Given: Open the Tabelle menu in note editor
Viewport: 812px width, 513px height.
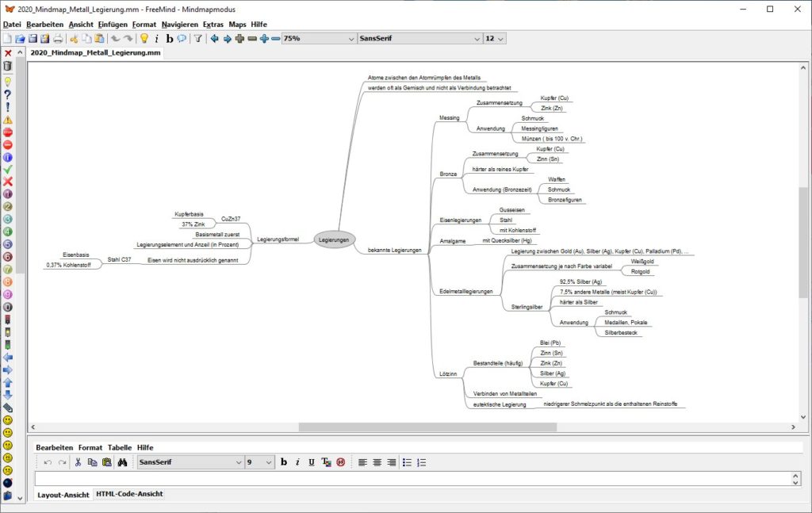Looking at the screenshot, I should click(120, 447).
